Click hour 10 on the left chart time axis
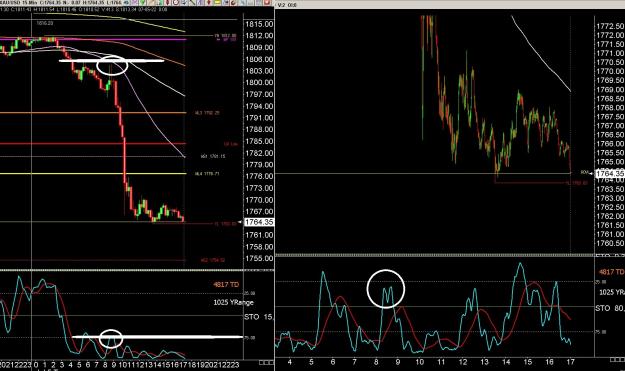Image resolution: width=625 pixels, height=371 pixels. (123, 364)
